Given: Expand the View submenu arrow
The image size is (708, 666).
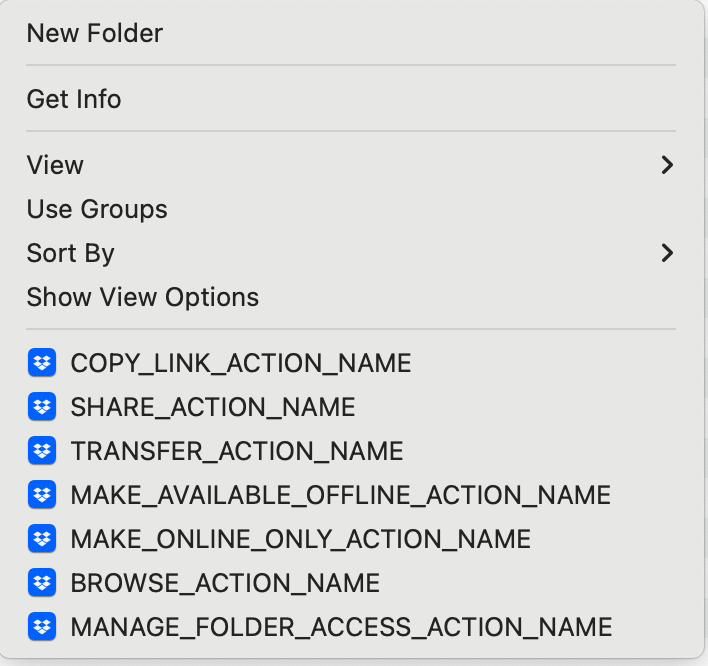Looking at the screenshot, I should (667, 165).
